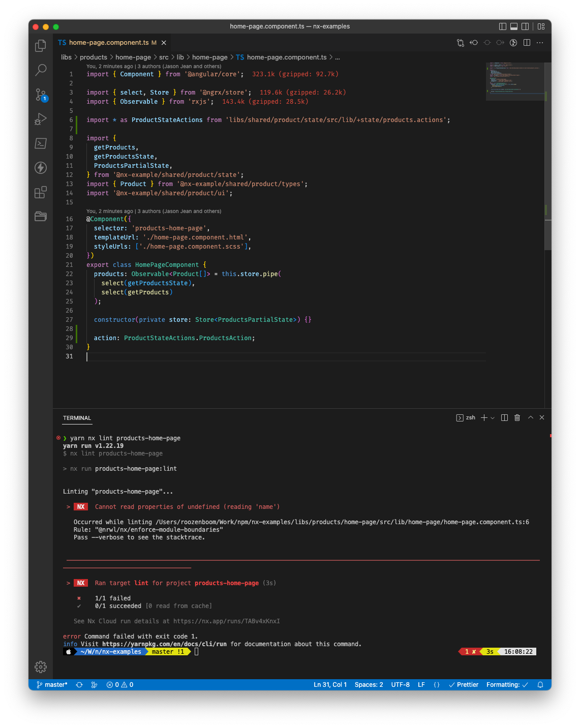Click the notifications bell in the status bar
This screenshot has width=580, height=728.
tap(539, 685)
